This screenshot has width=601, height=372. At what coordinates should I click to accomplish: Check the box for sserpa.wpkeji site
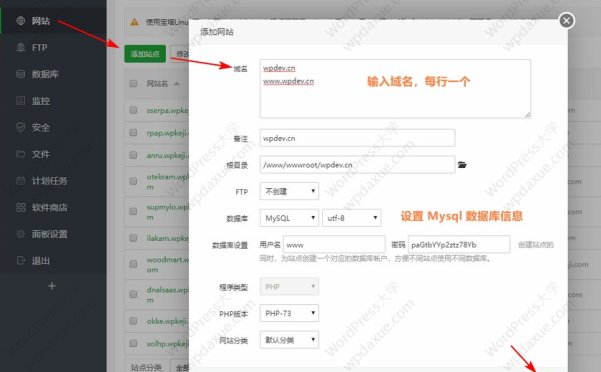point(133,110)
